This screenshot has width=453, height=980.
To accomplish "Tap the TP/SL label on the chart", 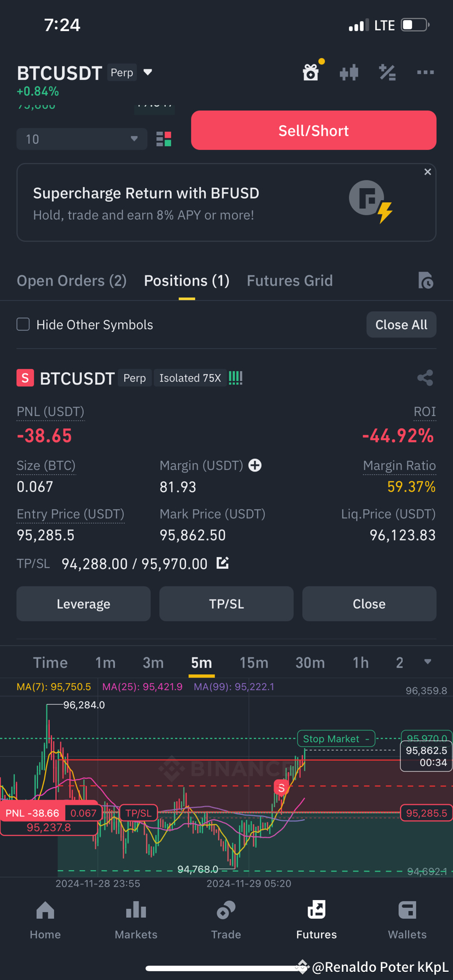I will (138, 813).
